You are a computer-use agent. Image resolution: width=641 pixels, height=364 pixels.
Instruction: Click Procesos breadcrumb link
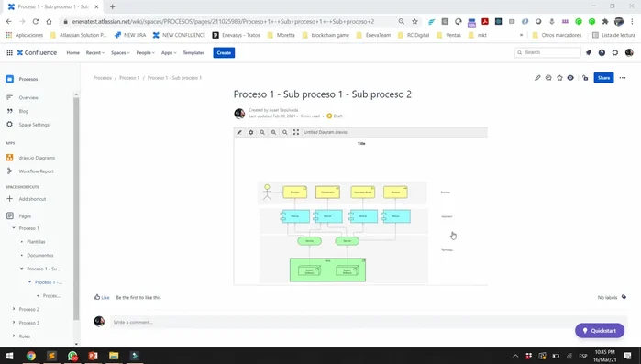coord(102,78)
